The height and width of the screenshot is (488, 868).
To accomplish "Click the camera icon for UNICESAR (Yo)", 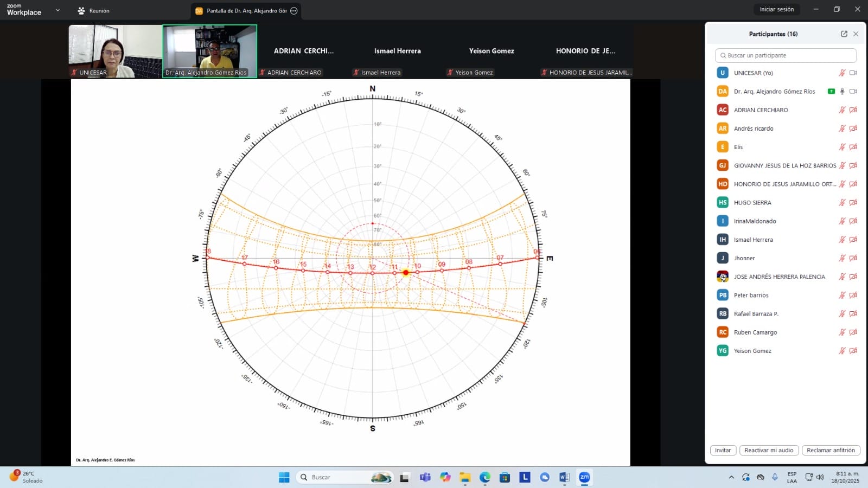I will 853,73.
